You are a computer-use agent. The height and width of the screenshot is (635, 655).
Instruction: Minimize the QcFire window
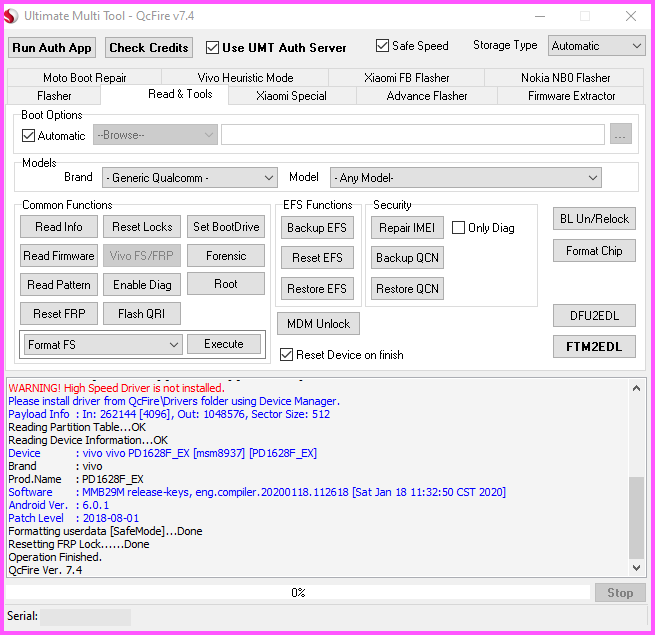[x=540, y=16]
